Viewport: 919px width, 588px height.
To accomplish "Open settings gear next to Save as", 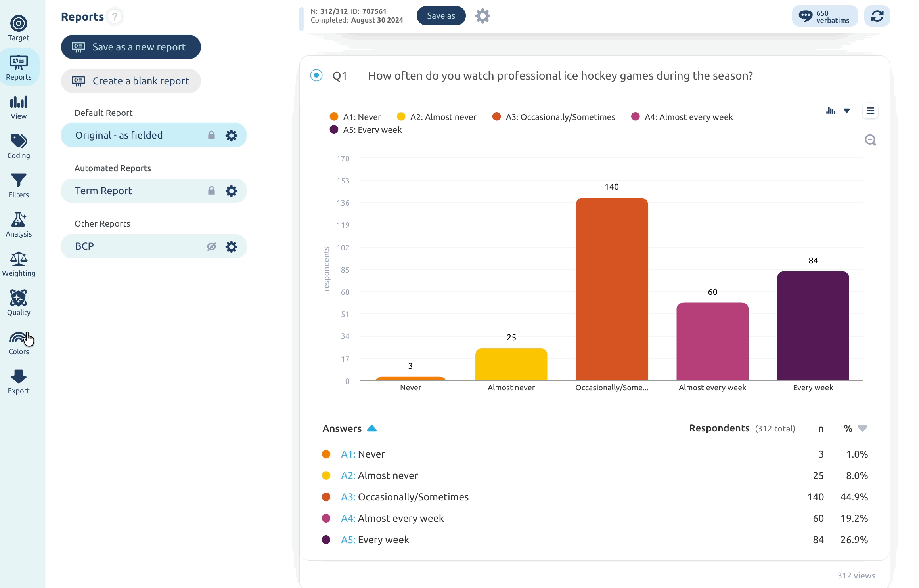I will click(x=482, y=16).
